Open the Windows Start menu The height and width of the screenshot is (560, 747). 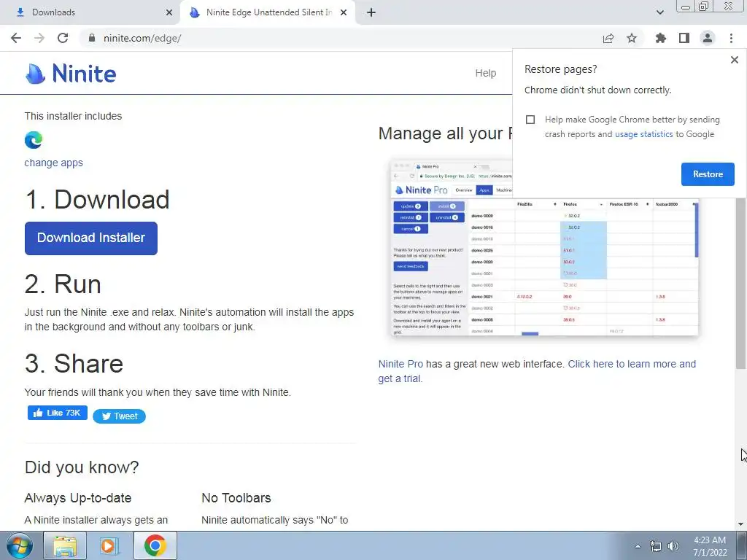(20, 545)
